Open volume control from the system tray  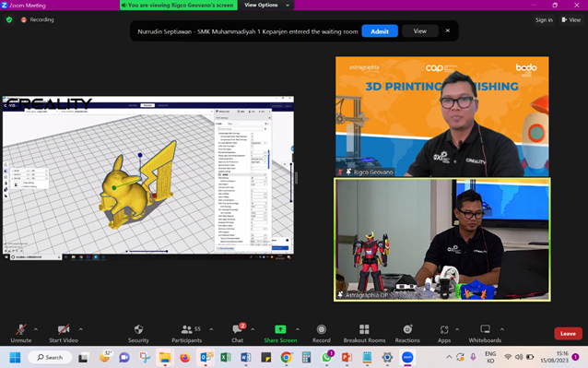pos(519,357)
